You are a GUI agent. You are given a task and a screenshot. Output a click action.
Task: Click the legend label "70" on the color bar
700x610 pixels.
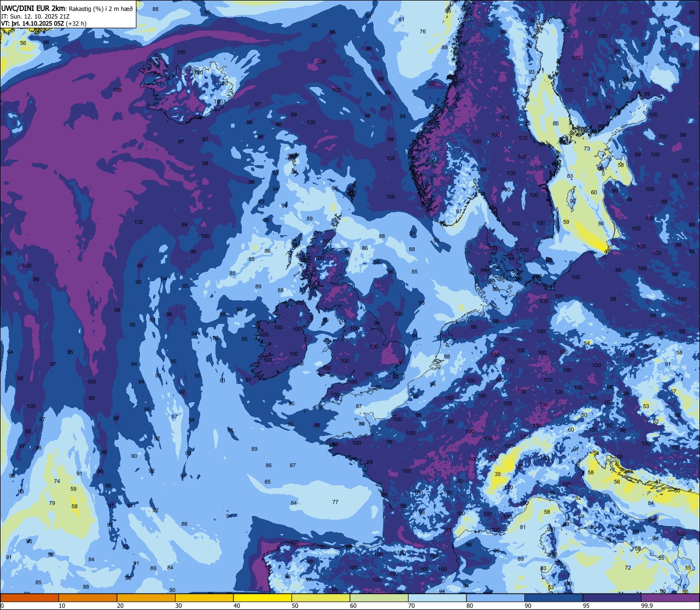point(412,606)
